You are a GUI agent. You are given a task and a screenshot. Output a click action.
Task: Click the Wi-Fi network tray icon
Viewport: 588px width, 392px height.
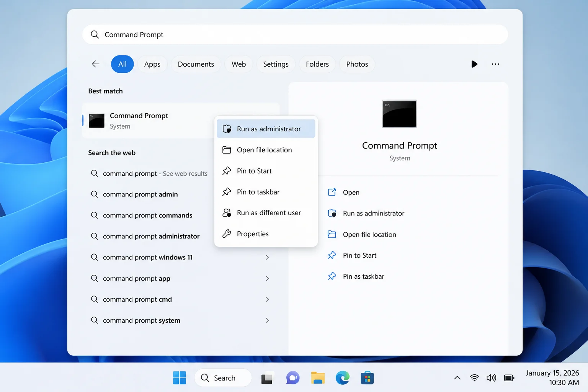tap(474, 378)
